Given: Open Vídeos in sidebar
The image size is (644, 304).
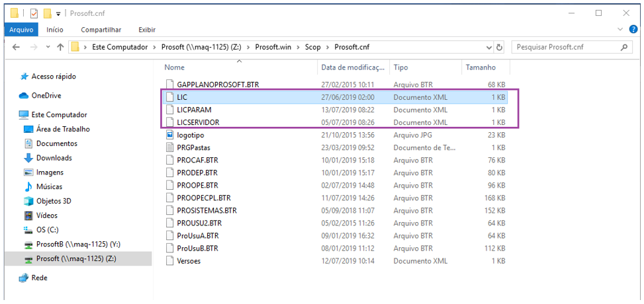Looking at the screenshot, I should 47,215.
